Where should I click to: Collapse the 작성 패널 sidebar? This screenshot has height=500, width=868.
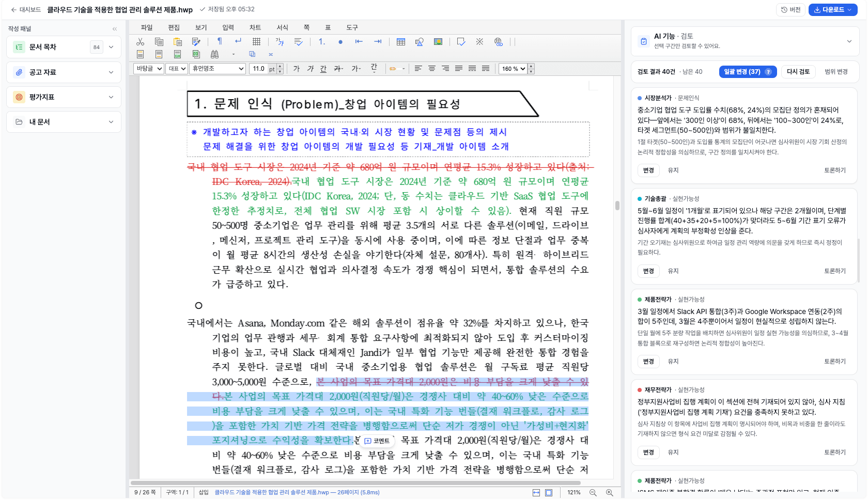click(x=115, y=29)
